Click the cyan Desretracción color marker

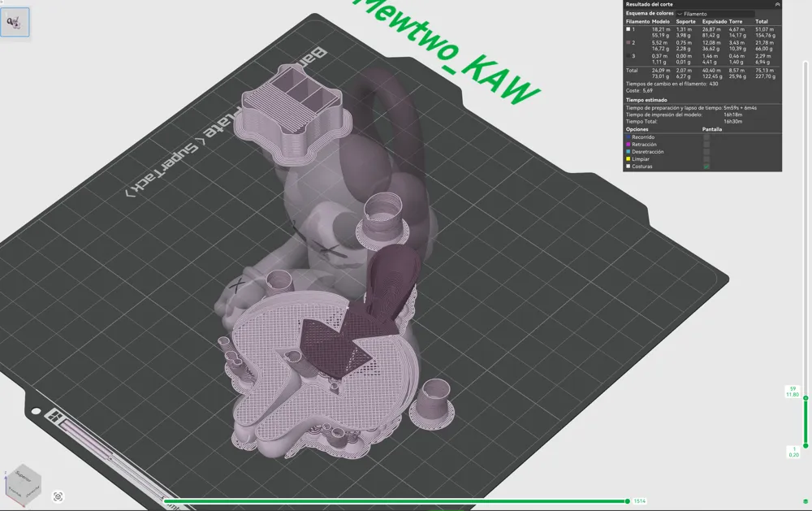[x=628, y=152]
